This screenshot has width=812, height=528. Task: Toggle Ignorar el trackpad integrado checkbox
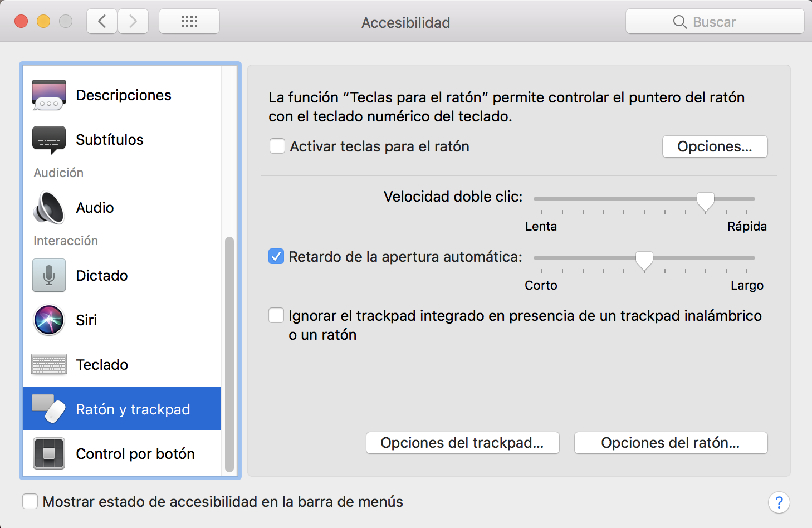[x=276, y=316]
